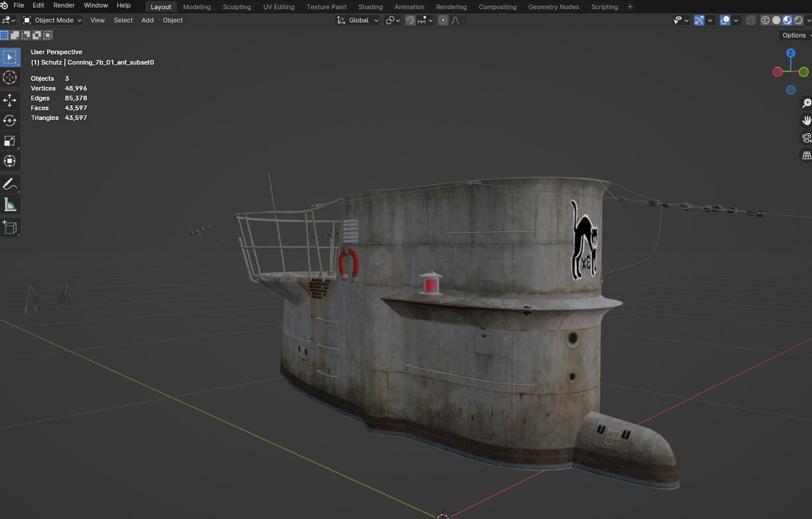This screenshot has height=519, width=812.
Task: Select the Select Box tool
Action: click(10, 57)
